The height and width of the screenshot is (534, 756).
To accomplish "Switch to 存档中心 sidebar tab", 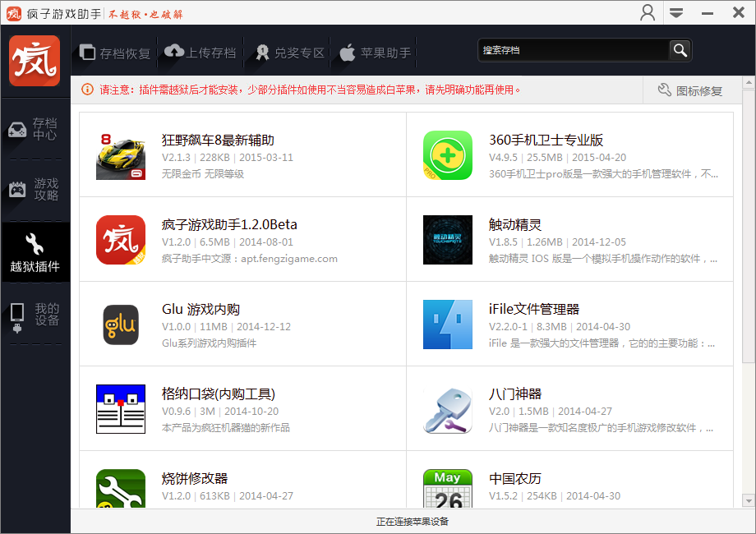I will click(35, 129).
